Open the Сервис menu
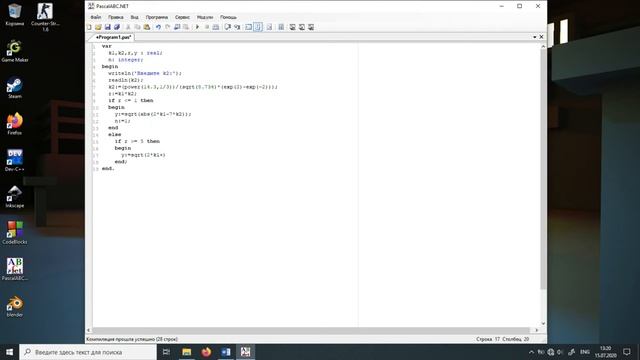The image size is (640, 360). coord(182,17)
